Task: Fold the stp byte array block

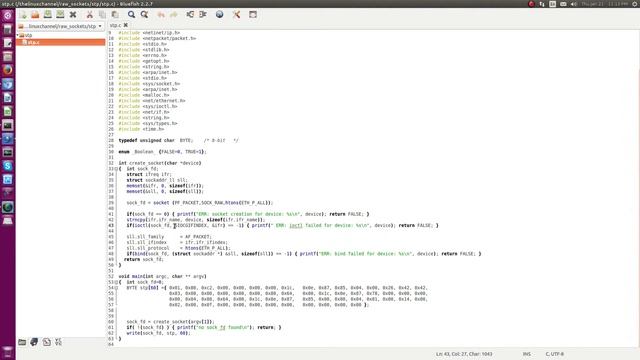Action: click(x=116, y=288)
